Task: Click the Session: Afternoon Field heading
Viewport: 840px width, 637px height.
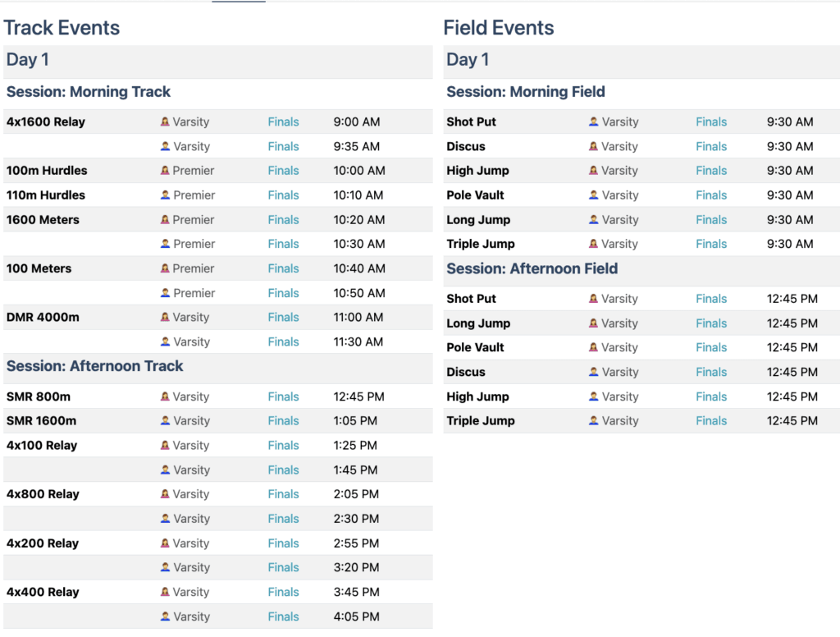Action: [x=532, y=268]
